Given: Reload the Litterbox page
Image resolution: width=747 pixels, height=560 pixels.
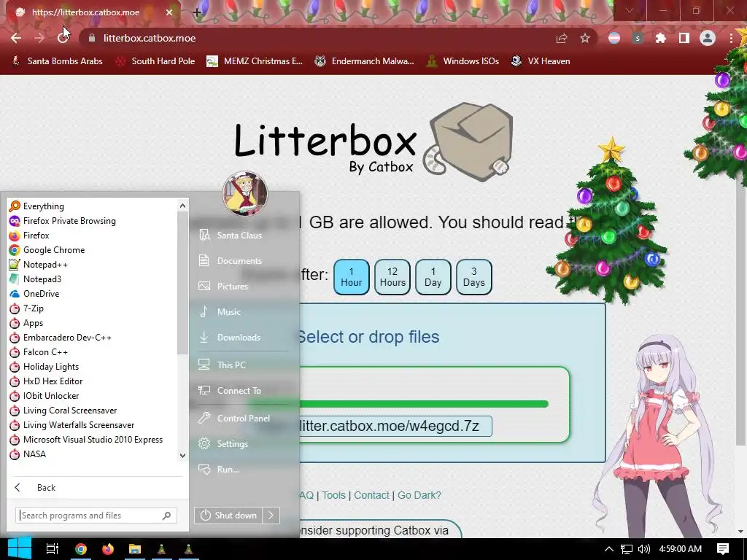Looking at the screenshot, I should [63, 38].
